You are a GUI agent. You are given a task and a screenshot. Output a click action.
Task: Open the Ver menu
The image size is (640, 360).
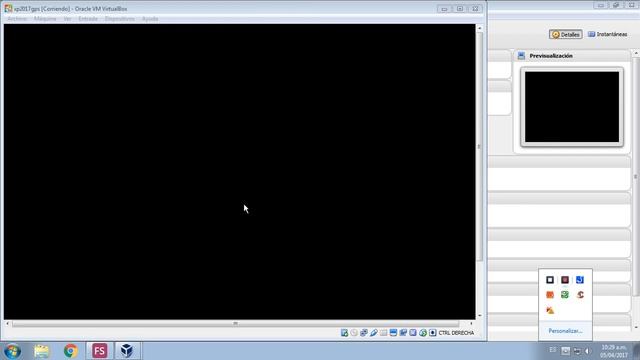coord(67,19)
